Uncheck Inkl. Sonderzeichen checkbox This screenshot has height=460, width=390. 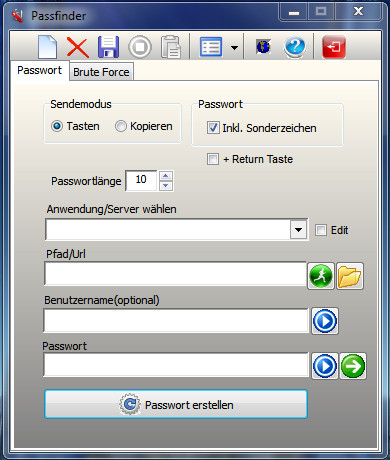click(x=213, y=128)
